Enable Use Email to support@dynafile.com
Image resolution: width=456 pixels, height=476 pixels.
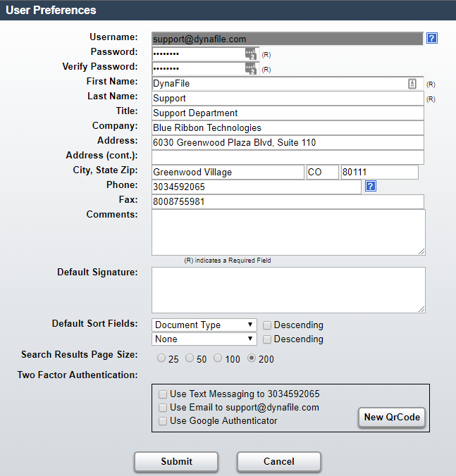coord(163,408)
